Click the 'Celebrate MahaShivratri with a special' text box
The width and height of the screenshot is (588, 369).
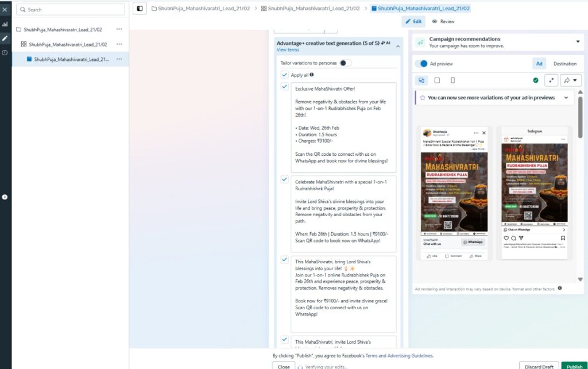[343, 214]
